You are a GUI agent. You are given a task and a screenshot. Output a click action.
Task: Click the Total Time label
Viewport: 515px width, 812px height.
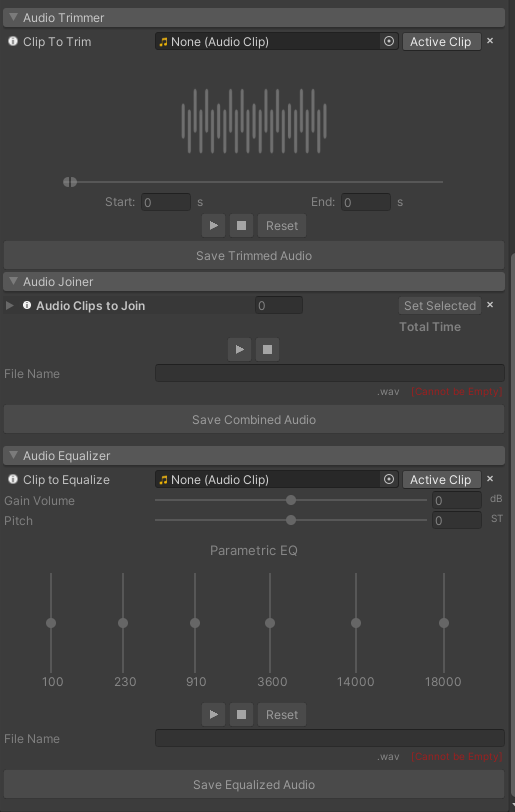(x=430, y=327)
